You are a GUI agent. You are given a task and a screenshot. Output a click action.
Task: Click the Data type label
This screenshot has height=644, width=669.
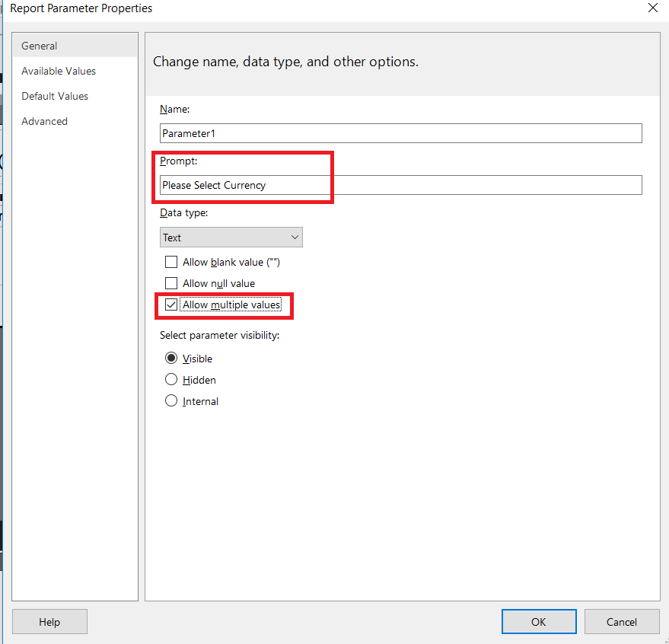point(183,212)
